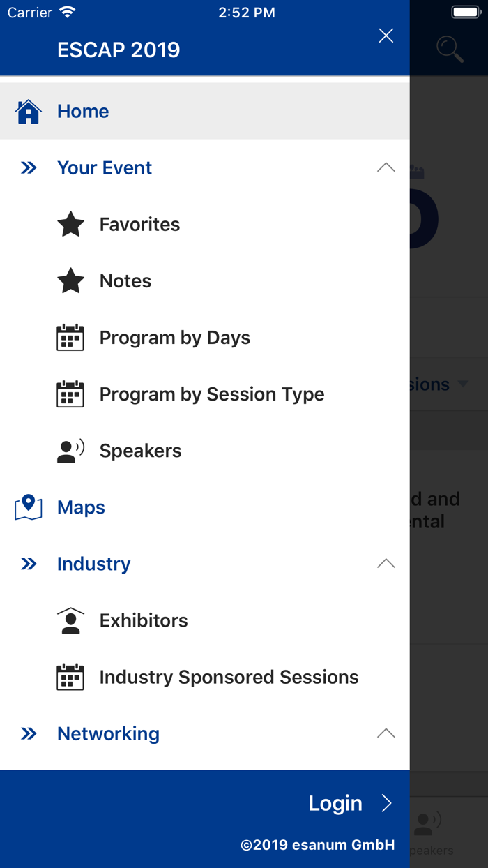The width and height of the screenshot is (488, 868).
Task: Tap the Notes star icon
Action: pyautogui.click(x=70, y=281)
